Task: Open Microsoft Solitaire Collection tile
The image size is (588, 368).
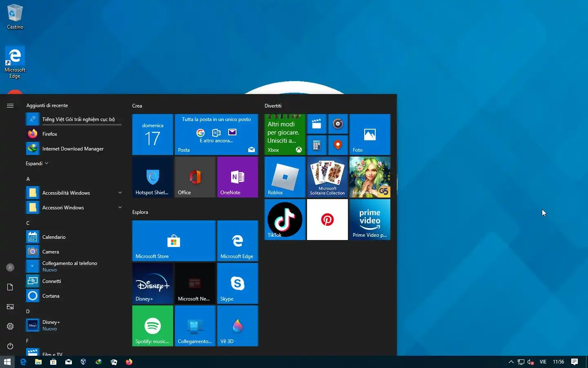Action: (327, 177)
